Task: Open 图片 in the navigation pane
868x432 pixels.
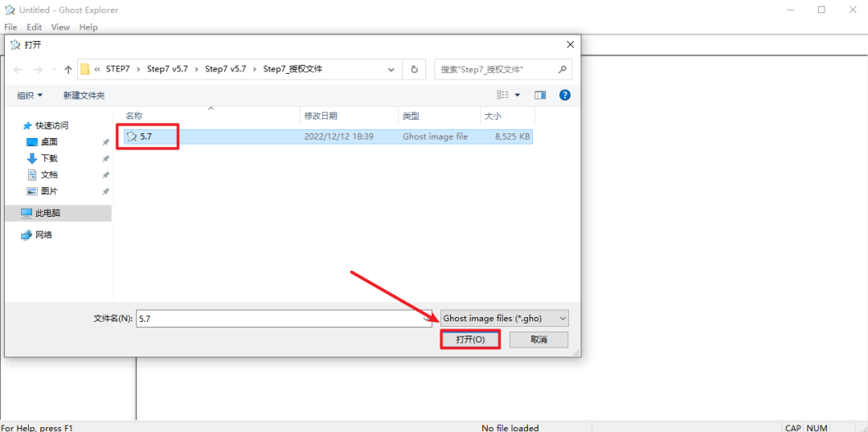Action: [49, 191]
